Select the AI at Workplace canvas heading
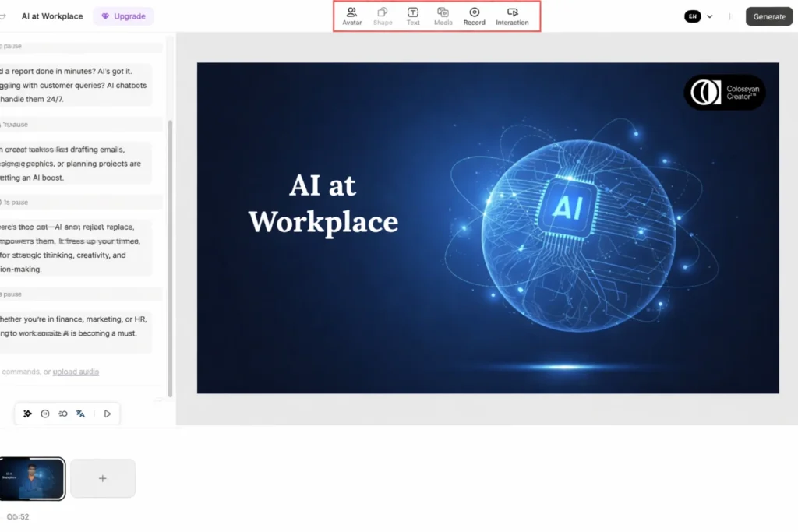Image resolution: width=798 pixels, height=532 pixels. pos(323,204)
